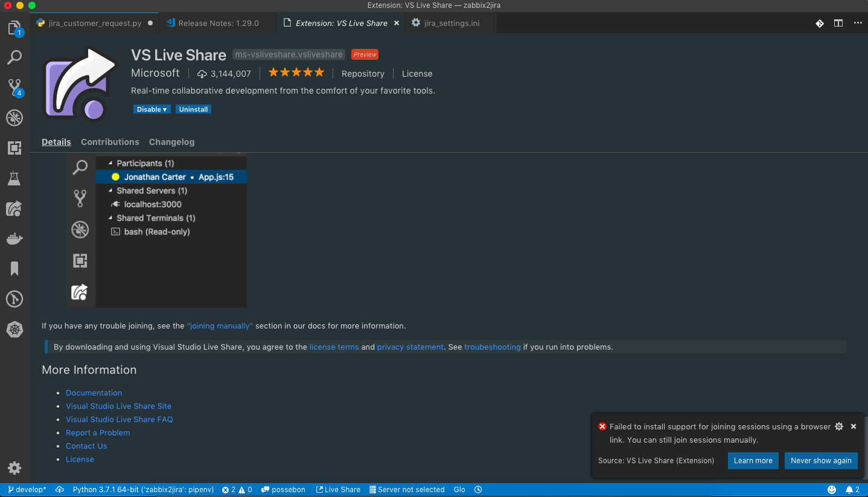Click Never show again button
The height and width of the screenshot is (497, 868).
click(821, 460)
